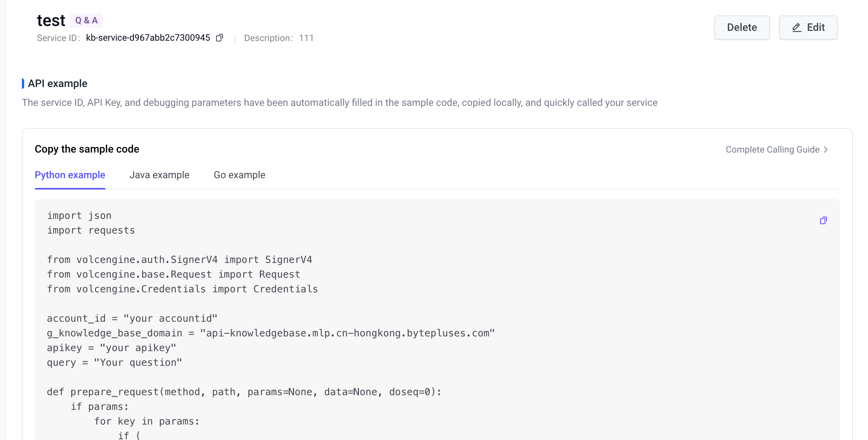
Task: Click the Q & A badge
Action: coord(86,20)
